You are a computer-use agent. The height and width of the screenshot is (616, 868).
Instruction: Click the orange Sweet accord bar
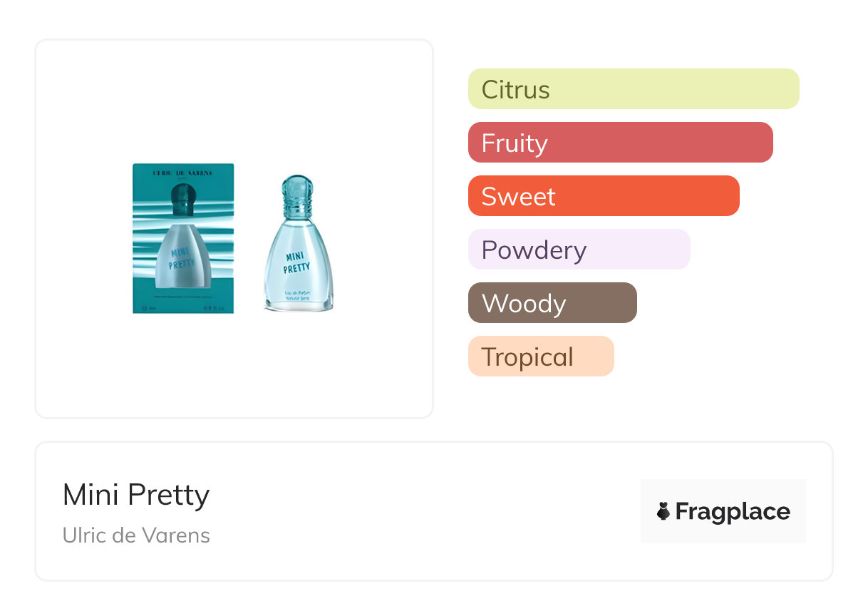click(604, 196)
